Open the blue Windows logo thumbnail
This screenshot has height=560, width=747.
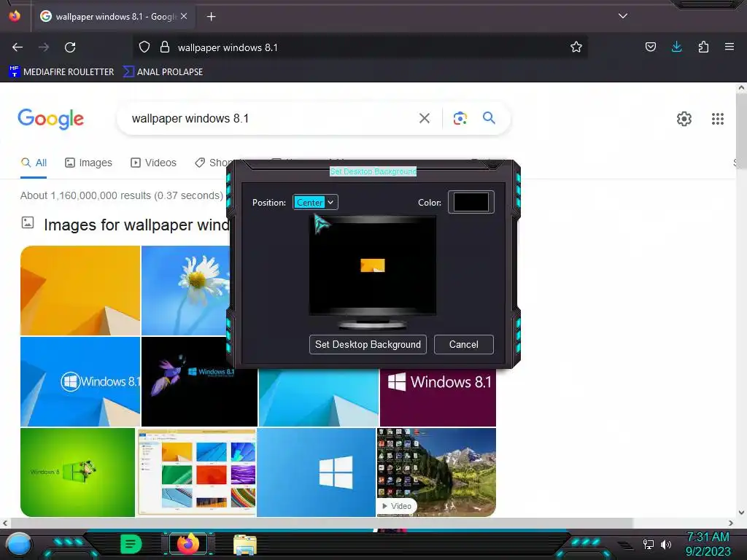coord(317,472)
